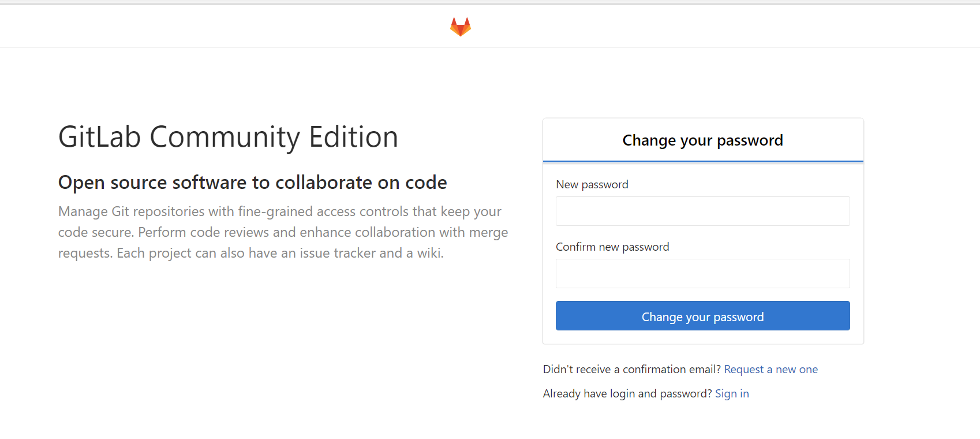The width and height of the screenshot is (980, 439).
Task: Select the Change your password tab header
Action: 702,140
